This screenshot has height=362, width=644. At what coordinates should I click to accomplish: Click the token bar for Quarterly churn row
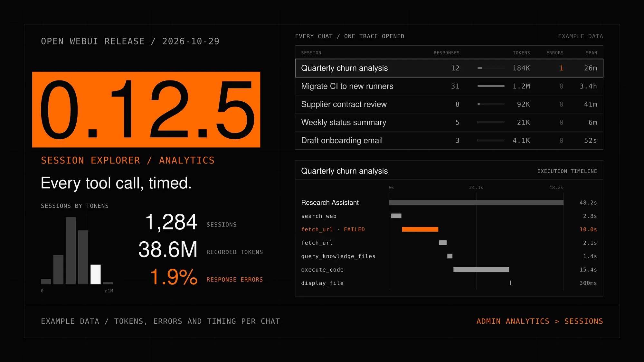point(491,68)
